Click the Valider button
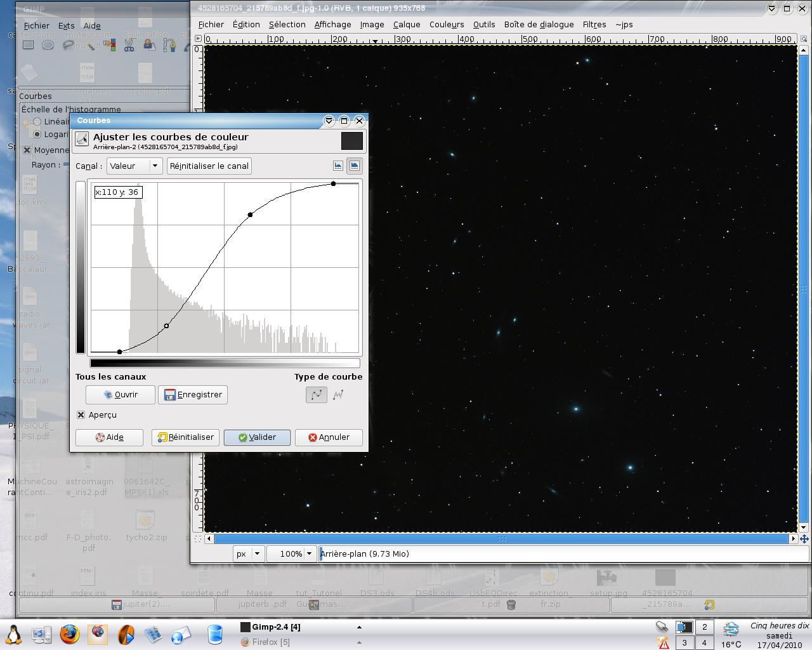812x650 pixels. click(257, 437)
